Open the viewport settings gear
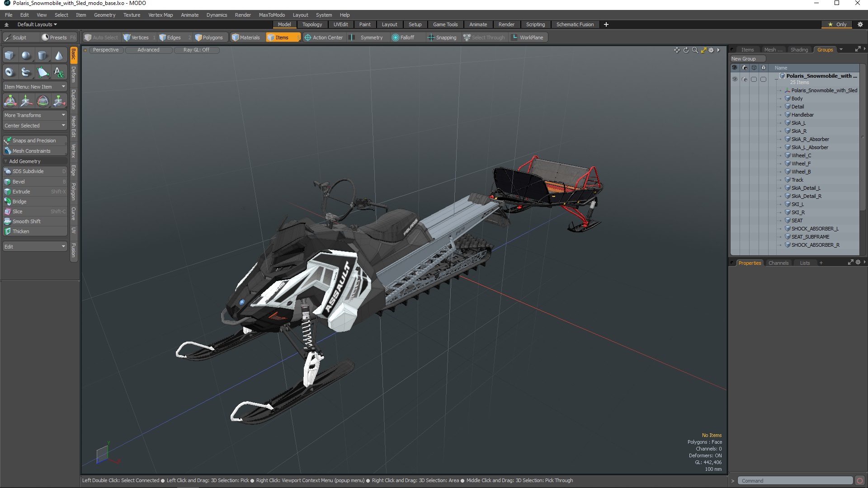The width and height of the screenshot is (868, 488). point(711,50)
